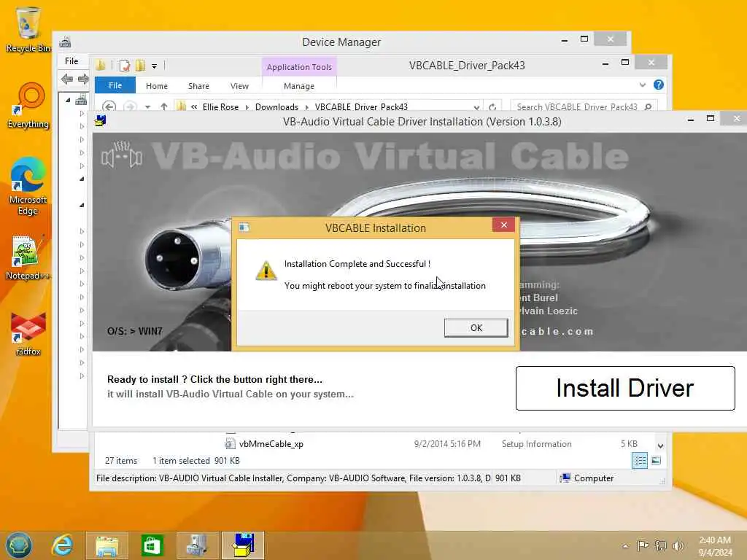Go up one folder level in Explorer
Screen dimensions: 747x560
pos(164,106)
